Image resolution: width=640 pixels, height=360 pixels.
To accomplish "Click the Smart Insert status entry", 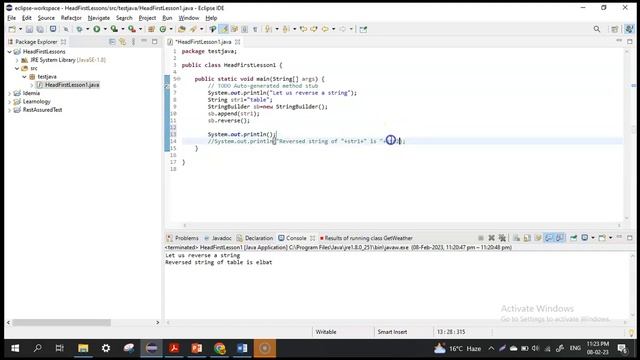I will tap(392, 332).
